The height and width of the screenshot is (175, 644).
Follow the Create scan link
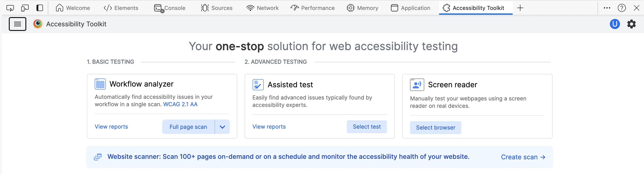[x=523, y=157]
